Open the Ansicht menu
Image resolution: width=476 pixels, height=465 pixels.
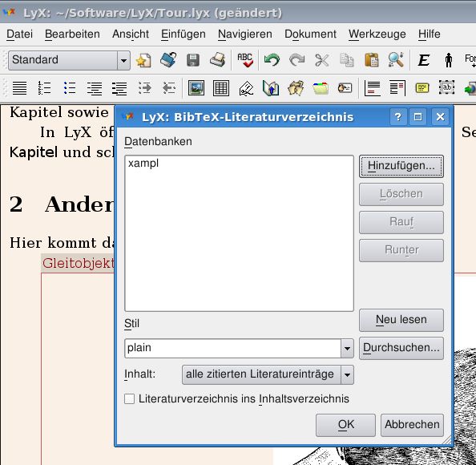click(131, 34)
